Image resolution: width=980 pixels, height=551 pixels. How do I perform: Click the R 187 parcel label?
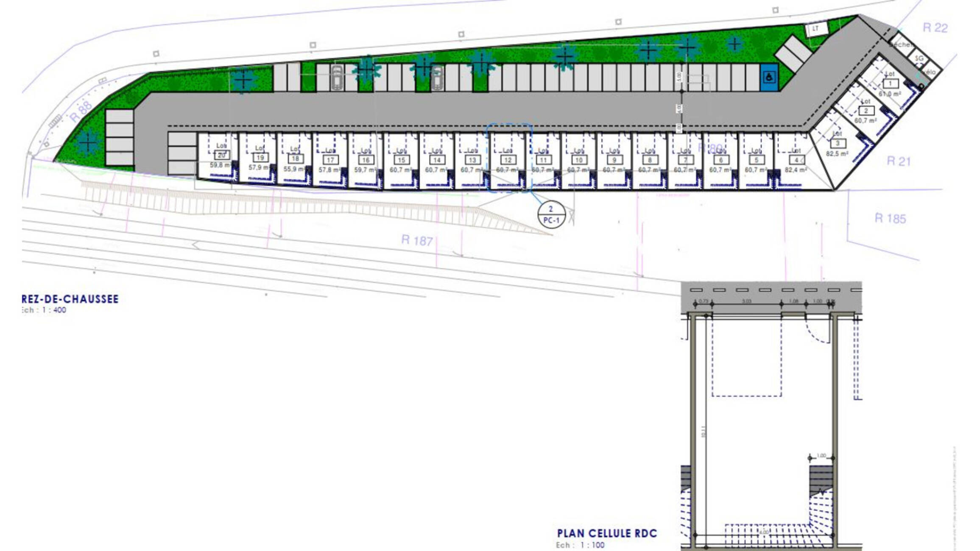416,241
